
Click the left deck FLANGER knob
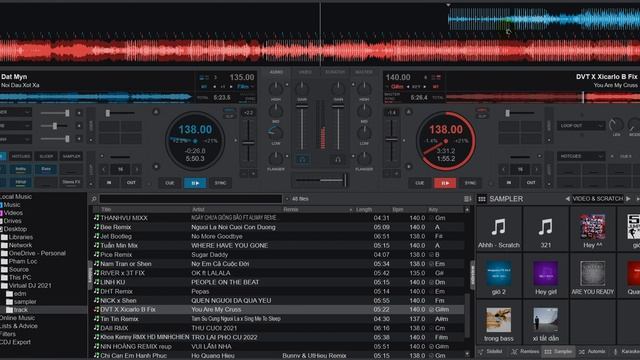(276, 158)
